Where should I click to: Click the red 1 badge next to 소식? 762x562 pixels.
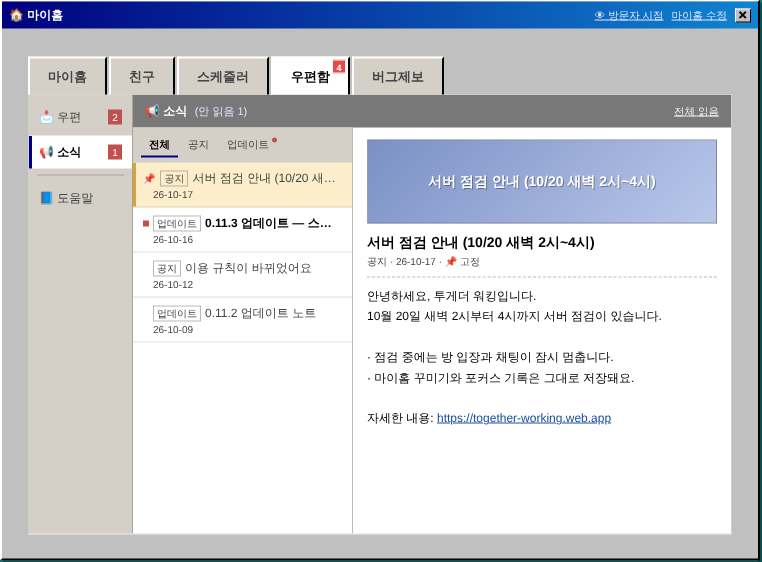[115, 152]
